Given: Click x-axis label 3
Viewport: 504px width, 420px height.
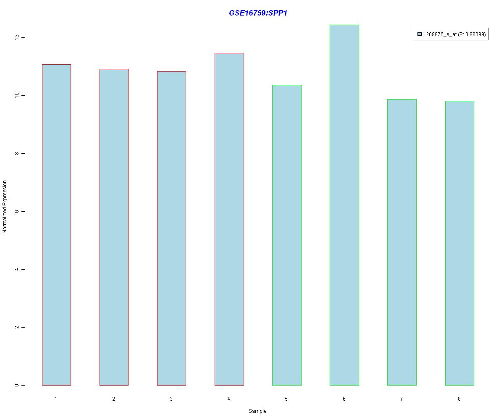Looking at the screenshot, I should click(171, 399).
